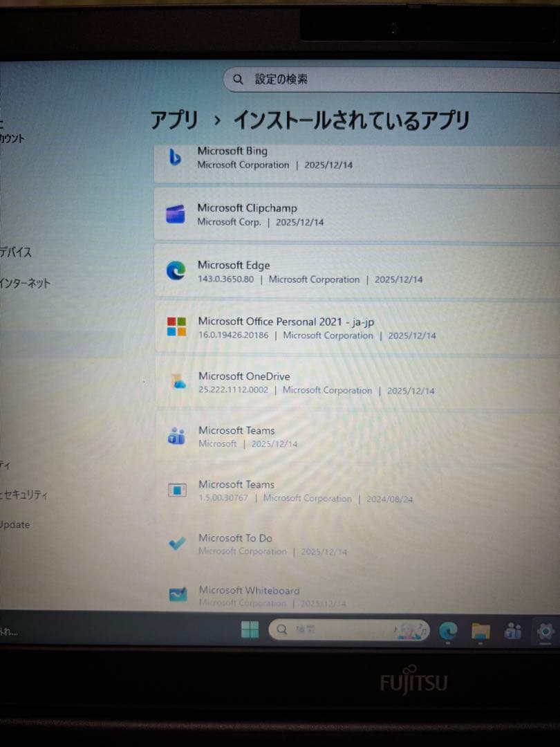Open Microsoft Teams from the taskbar
This screenshot has height=747, width=560.
(x=512, y=630)
